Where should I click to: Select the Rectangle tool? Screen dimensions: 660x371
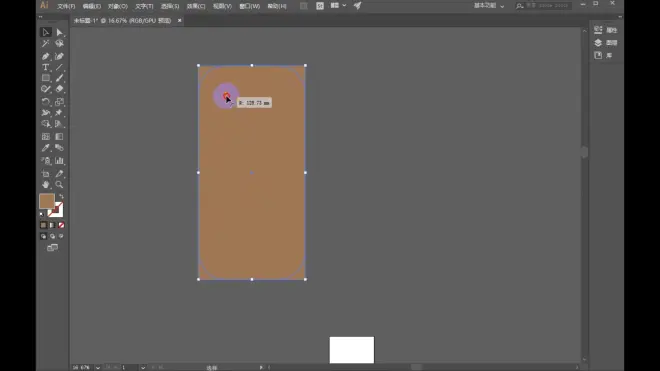click(x=45, y=78)
